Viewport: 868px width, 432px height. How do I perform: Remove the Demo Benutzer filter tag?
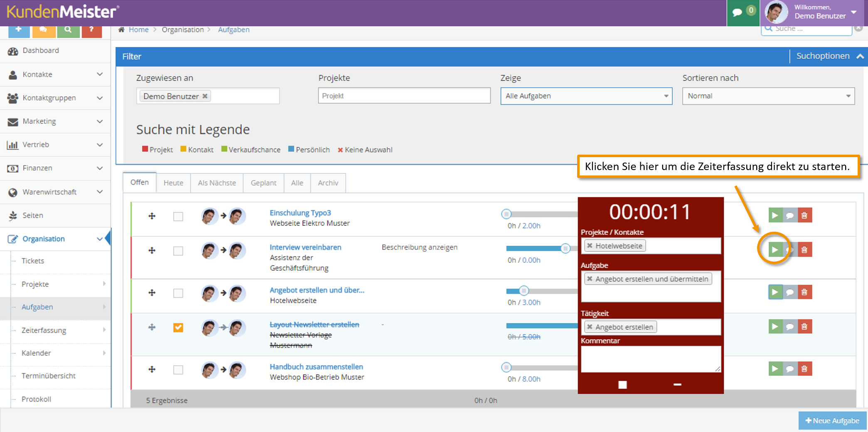(205, 96)
